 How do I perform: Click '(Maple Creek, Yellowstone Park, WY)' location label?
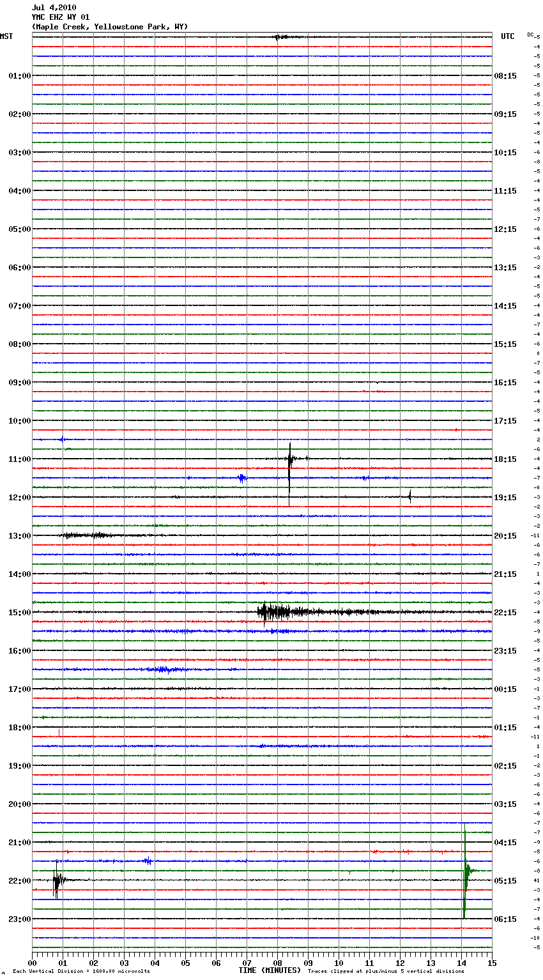click(x=110, y=27)
